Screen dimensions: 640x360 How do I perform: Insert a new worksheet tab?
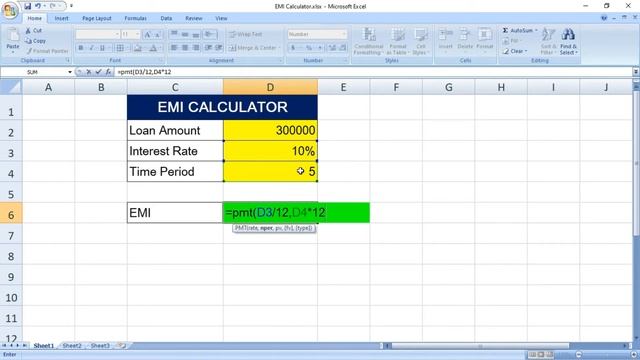(121, 346)
